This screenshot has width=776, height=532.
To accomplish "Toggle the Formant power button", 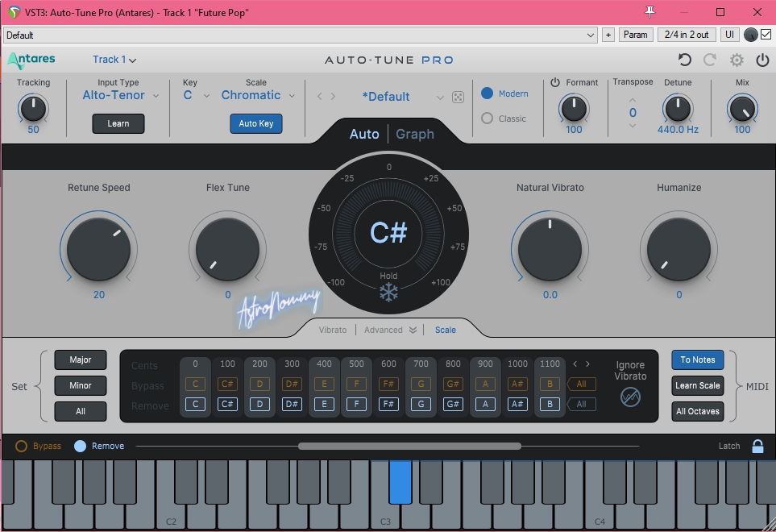I will (x=555, y=82).
